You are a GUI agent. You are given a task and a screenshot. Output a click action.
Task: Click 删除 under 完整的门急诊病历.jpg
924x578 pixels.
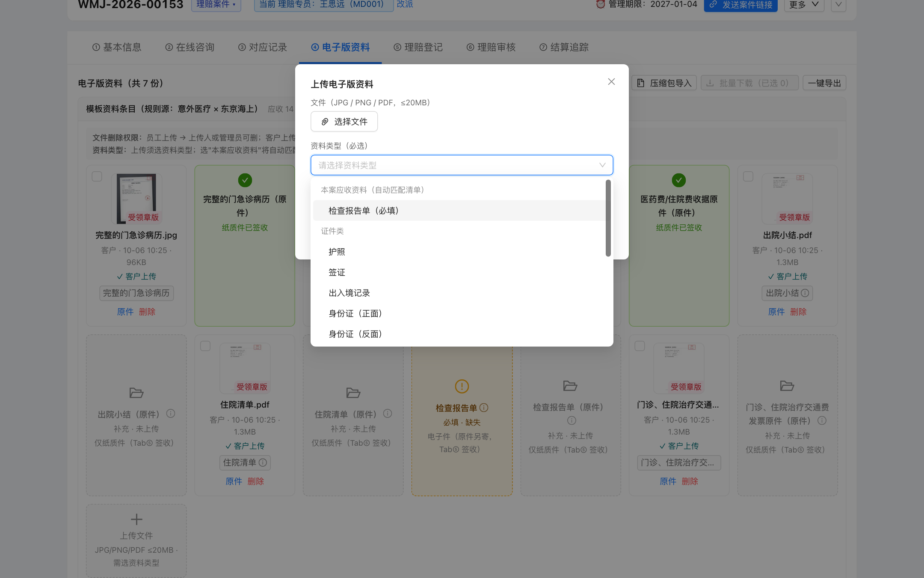(x=147, y=312)
